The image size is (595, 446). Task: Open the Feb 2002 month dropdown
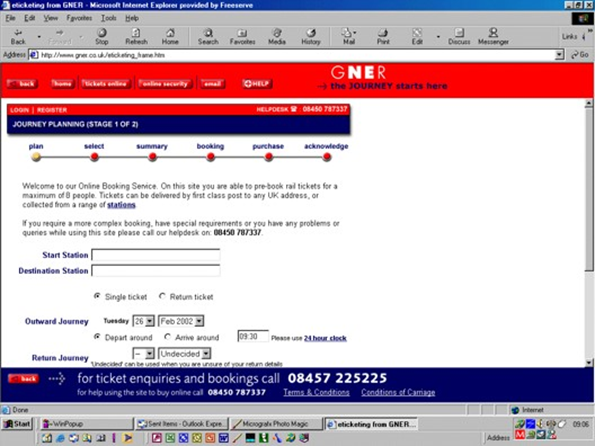[x=181, y=321]
